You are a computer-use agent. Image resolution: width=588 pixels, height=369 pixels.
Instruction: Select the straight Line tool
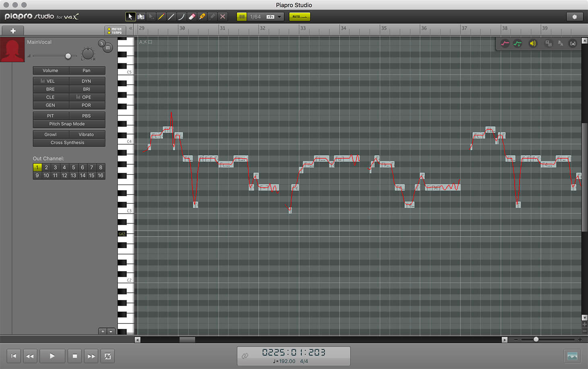pyautogui.click(x=171, y=17)
